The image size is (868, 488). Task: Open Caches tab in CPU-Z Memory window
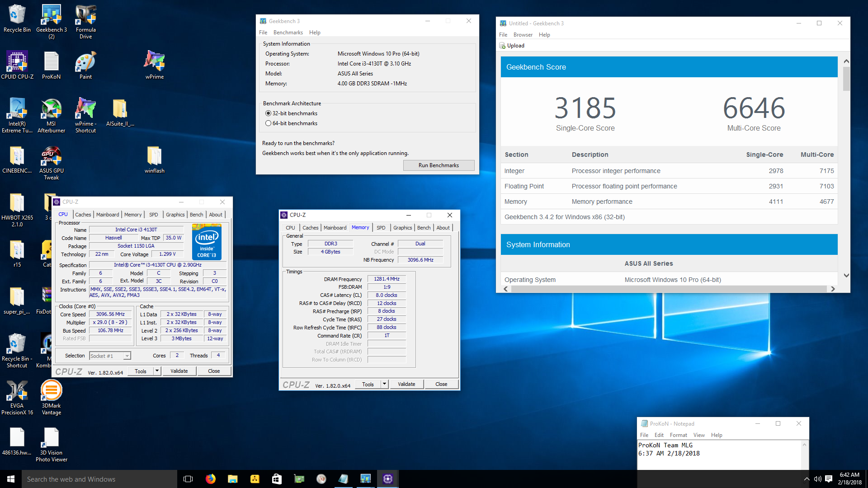(310, 228)
